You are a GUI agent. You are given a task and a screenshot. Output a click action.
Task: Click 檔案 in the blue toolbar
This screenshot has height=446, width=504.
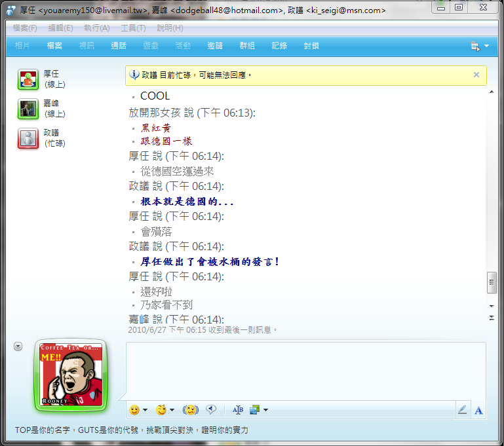[54, 46]
